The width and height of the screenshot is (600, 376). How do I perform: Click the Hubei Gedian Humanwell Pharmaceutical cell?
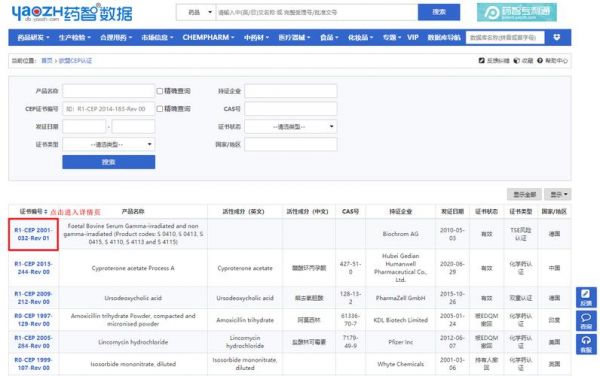401,268
